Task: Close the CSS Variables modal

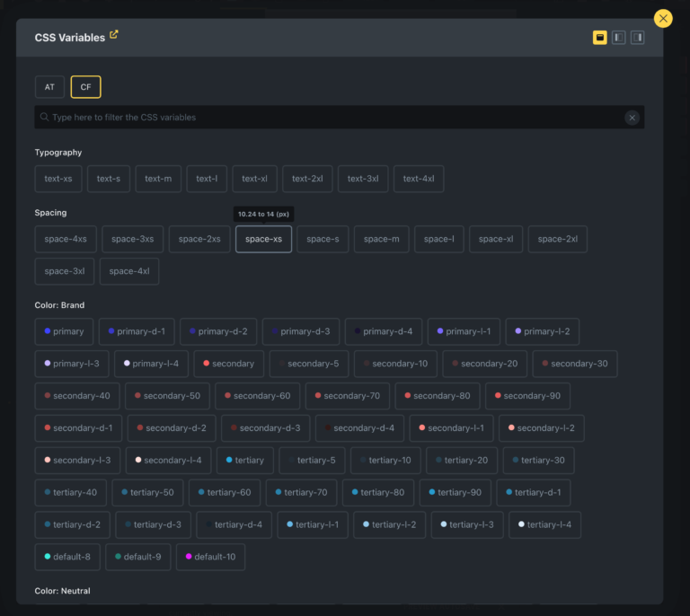Action: tap(663, 18)
